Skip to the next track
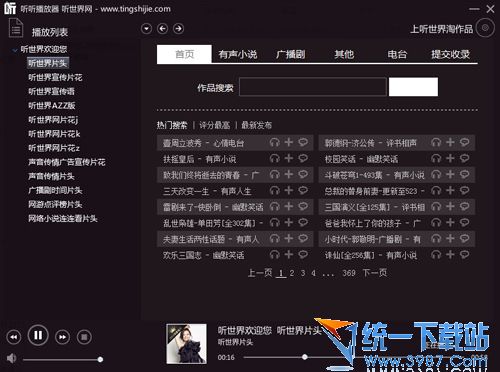500x372 pixels. (x=63, y=337)
